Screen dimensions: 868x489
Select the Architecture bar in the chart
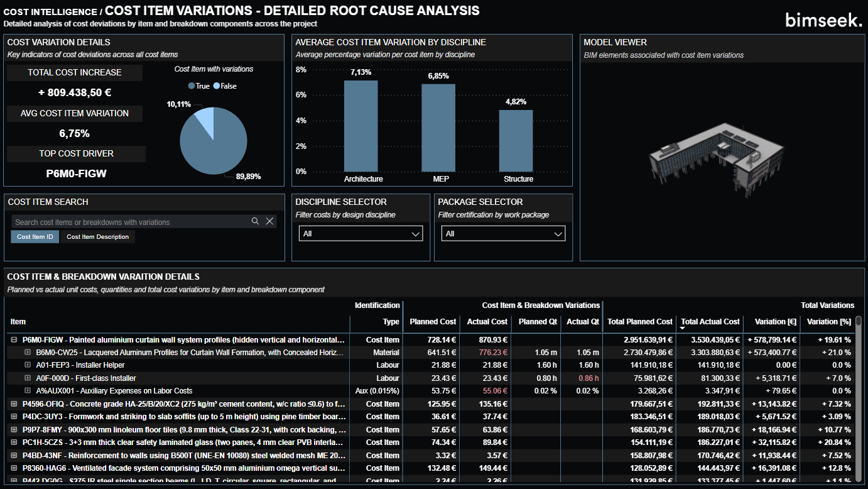pos(361,126)
